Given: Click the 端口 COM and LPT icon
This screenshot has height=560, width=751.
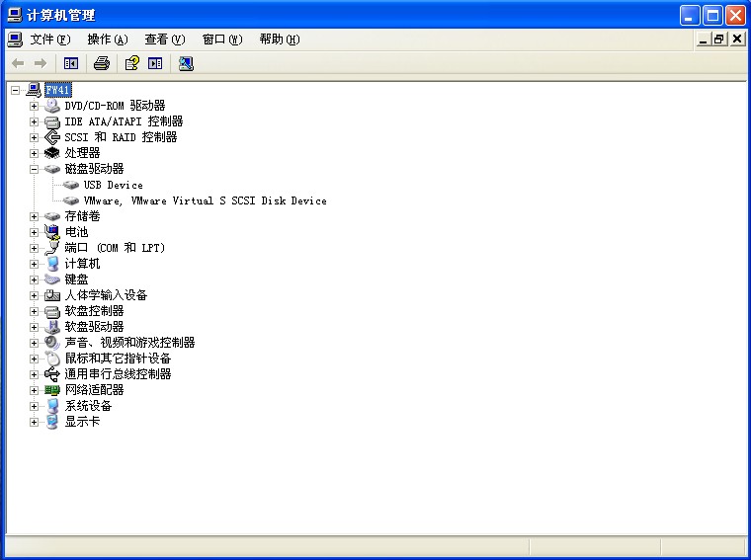Looking at the screenshot, I should pyautogui.click(x=51, y=248).
